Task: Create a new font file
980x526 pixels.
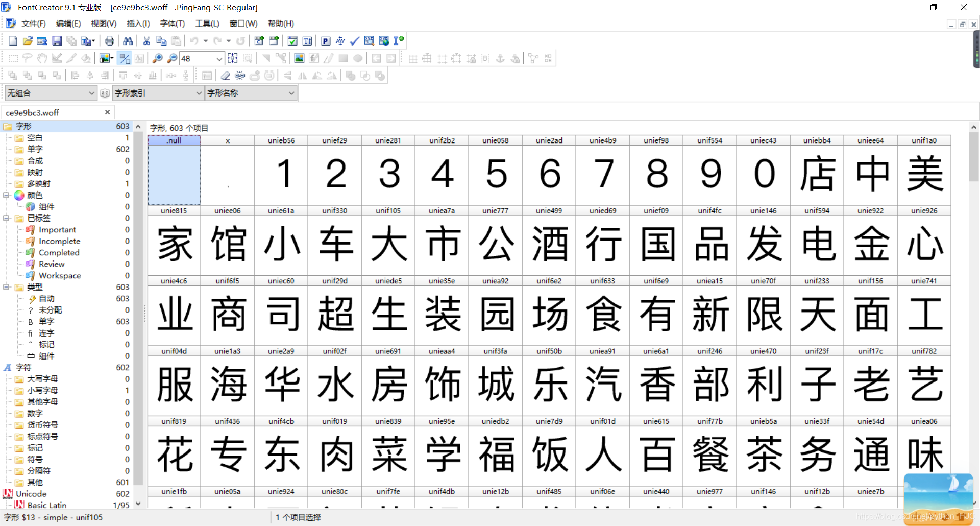Action: 13,41
